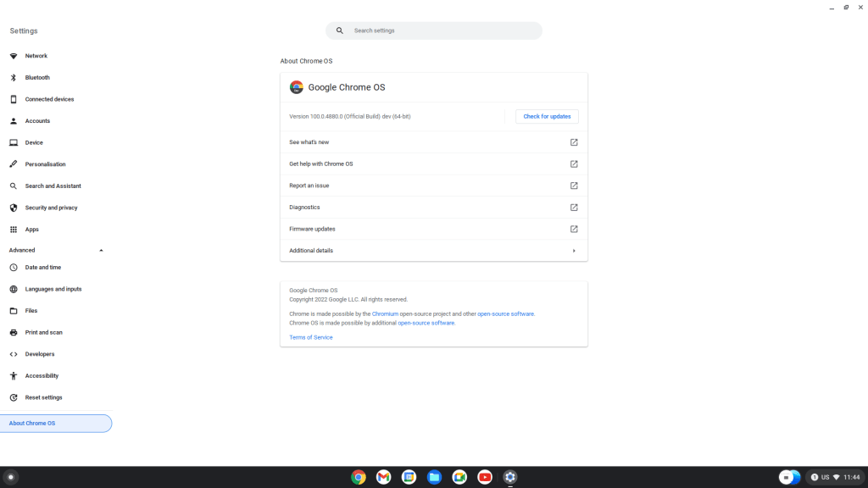
Task: Click Check for updates button
Action: [x=547, y=116]
